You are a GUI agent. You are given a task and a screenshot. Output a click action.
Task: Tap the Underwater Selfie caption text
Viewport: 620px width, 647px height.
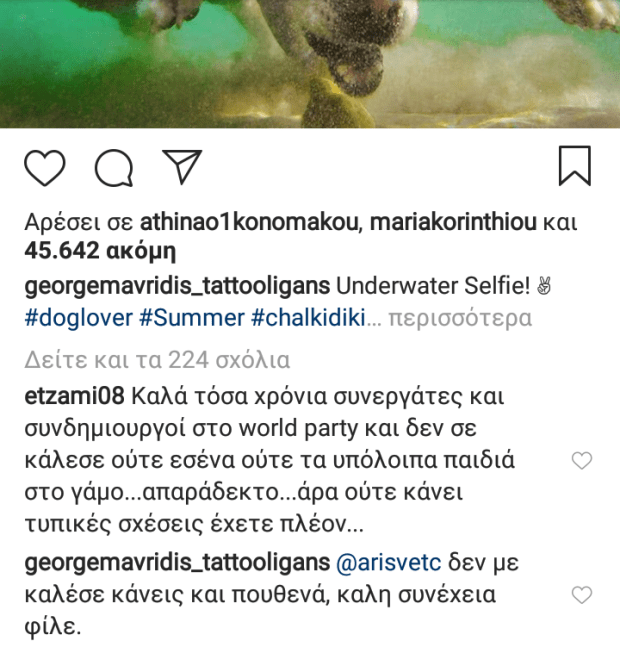point(433,286)
